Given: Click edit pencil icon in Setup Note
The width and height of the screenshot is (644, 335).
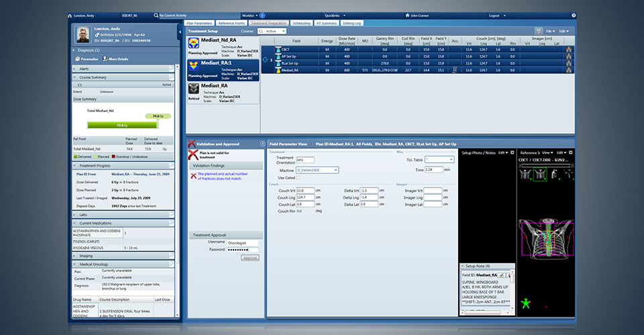Looking at the screenshot, I should [502, 275].
